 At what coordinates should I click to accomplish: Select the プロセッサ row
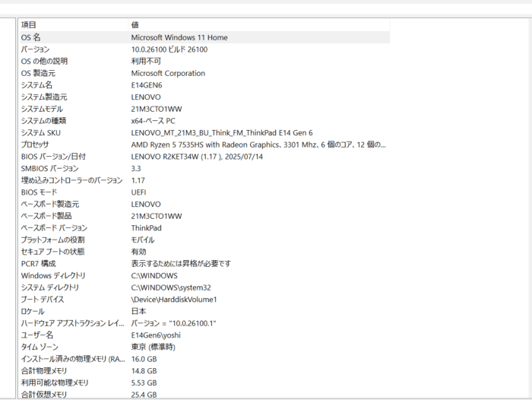pyautogui.click(x=35, y=144)
